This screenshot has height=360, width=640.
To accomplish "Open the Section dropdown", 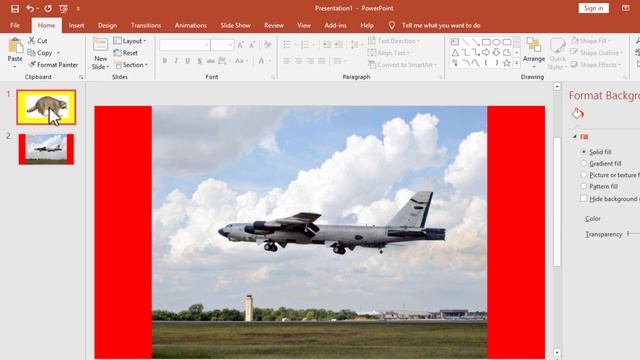I will point(131,64).
